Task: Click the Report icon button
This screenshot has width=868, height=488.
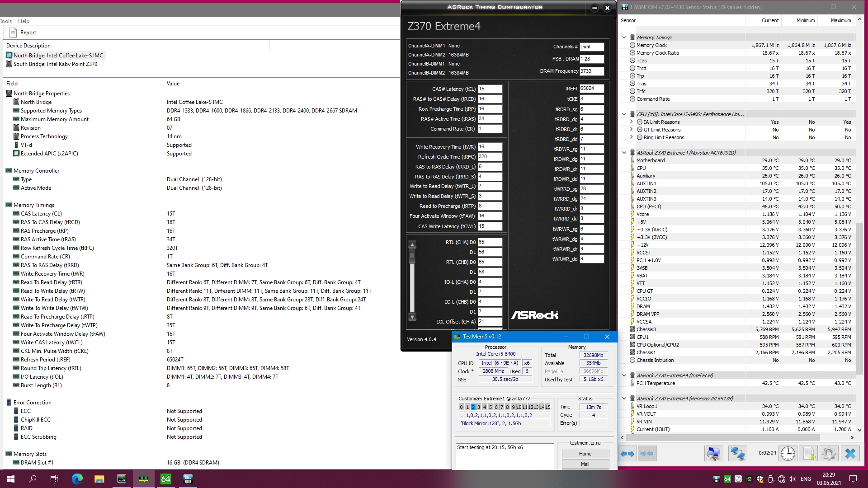Action: [x=13, y=33]
